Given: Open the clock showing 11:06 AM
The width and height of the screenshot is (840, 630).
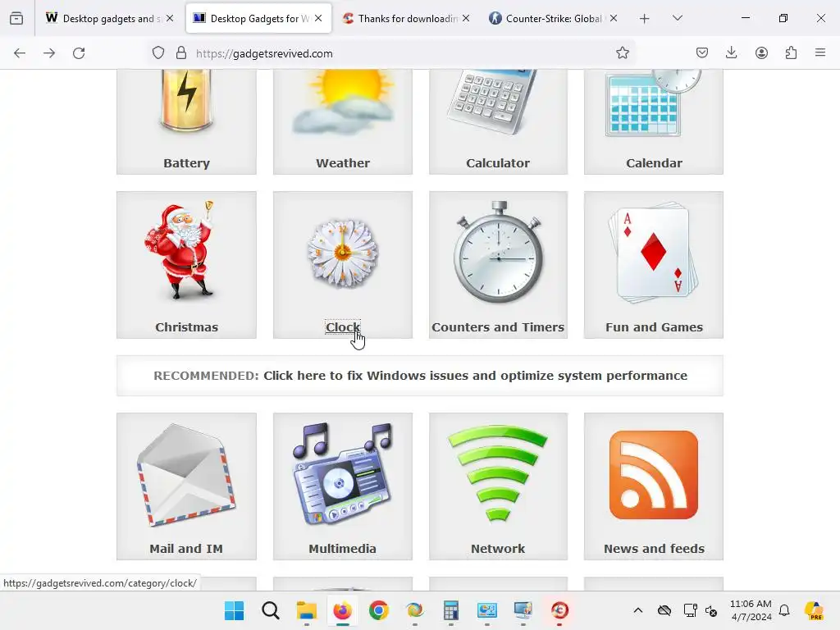Looking at the screenshot, I should [x=751, y=610].
